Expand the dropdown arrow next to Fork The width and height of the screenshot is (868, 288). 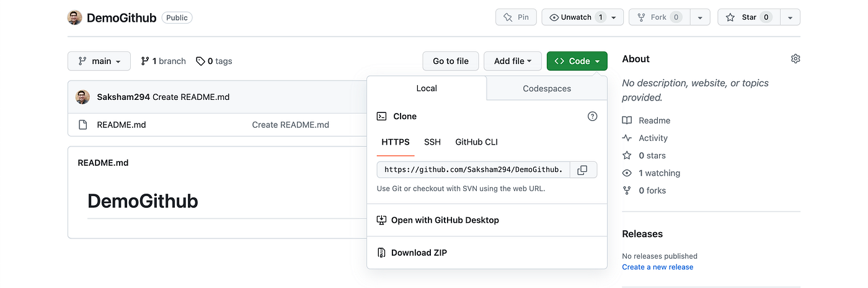(x=700, y=17)
